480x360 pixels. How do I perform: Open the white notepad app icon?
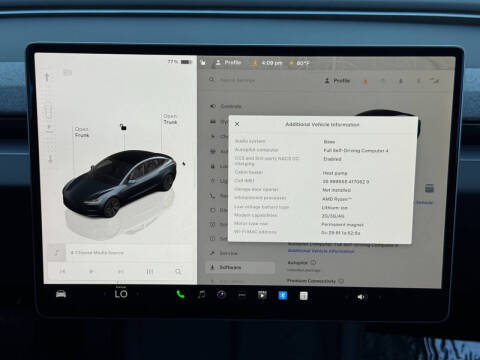click(303, 296)
